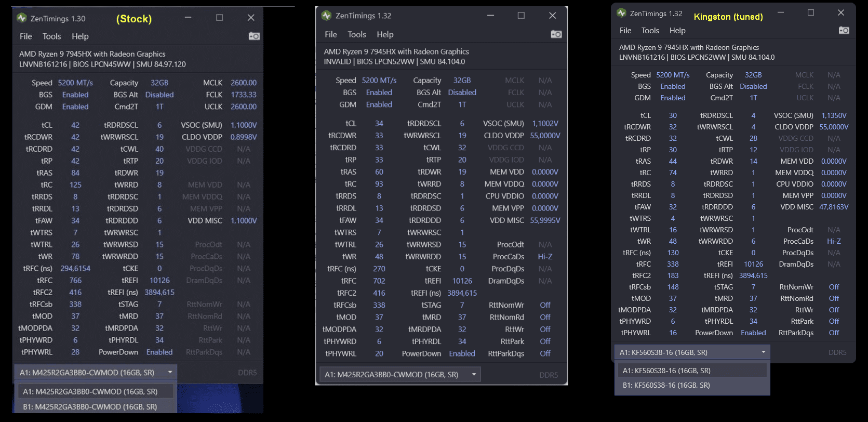Click tRFCsb value 148 in Kingston window
868x422 pixels.
click(x=673, y=287)
